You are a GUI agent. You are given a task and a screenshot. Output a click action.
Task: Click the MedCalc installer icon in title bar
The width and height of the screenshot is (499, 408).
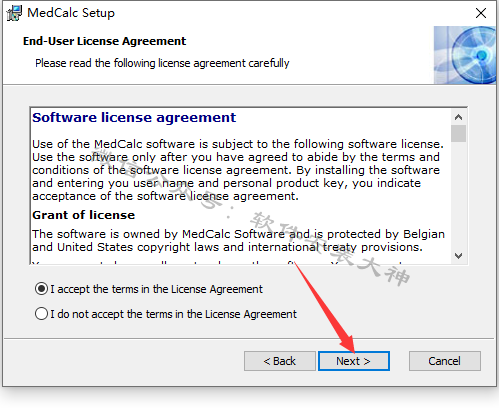14,13
